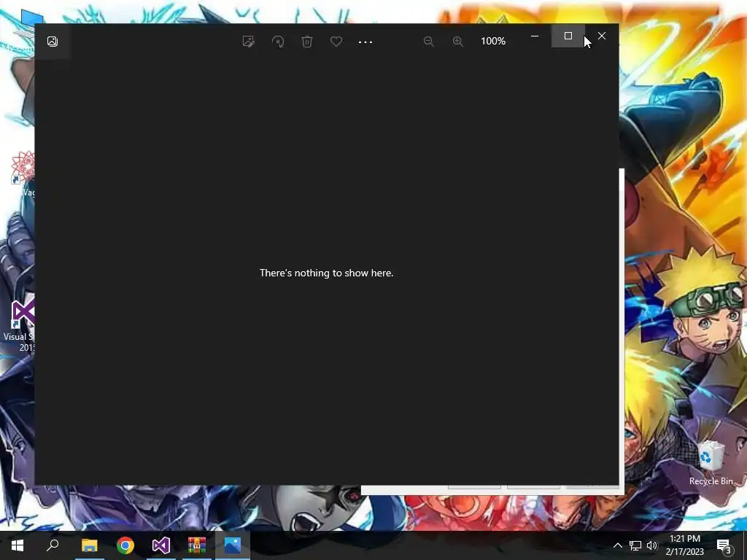The width and height of the screenshot is (747, 560).
Task: Switch to Visual Studio in the taskbar
Action: click(161, 545)
